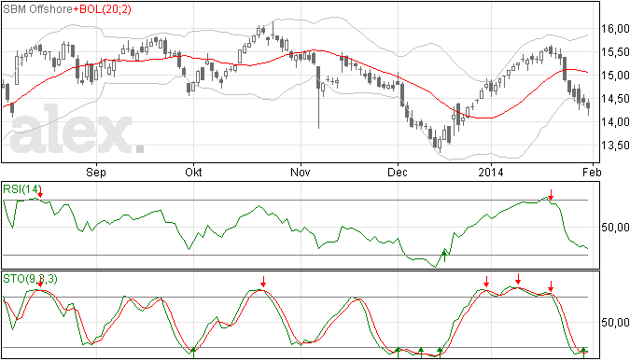644x361 pixels.
Task: Click the '15,50' price axis label
Action: 615,52
